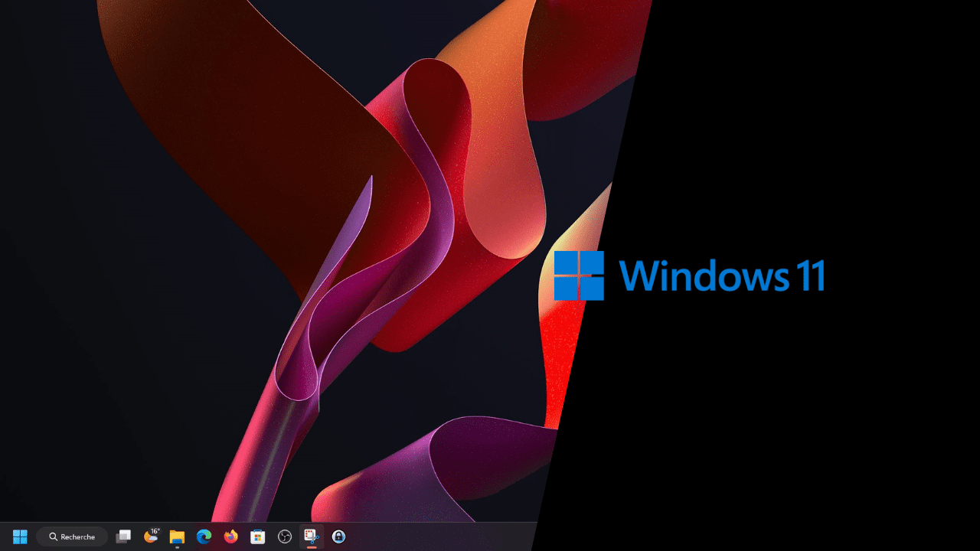Open OBS Studio from the taskbar
Image resolution: width=980 pixels, height=551 pixels.
pyautogui.click(x=285, y=536)
